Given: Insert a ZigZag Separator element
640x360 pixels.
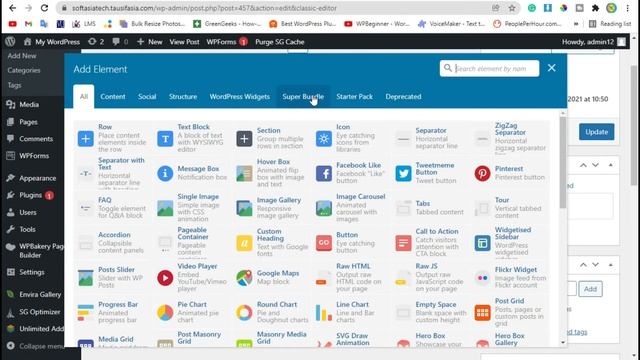Looking at the screenshot, I should 509,138.
